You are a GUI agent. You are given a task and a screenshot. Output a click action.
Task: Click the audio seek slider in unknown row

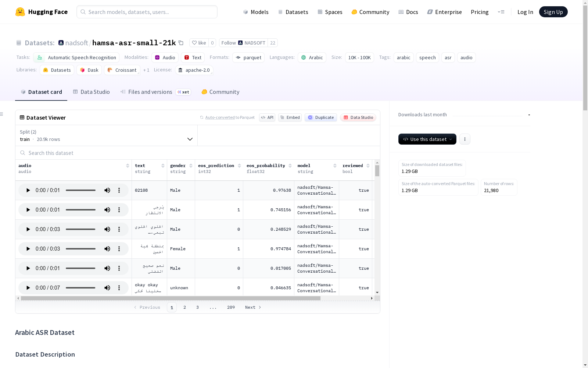click(80, 288)
